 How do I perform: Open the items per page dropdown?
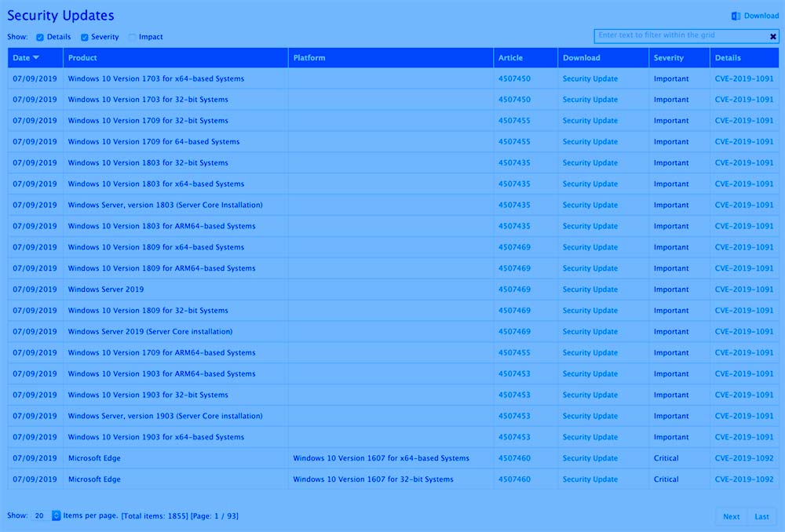coord(56,516)
